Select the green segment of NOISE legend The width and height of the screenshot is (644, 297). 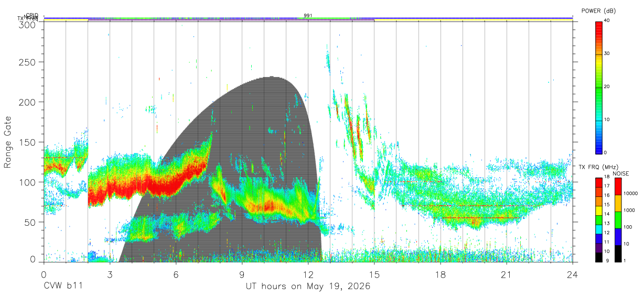click(x=617, y=219)
